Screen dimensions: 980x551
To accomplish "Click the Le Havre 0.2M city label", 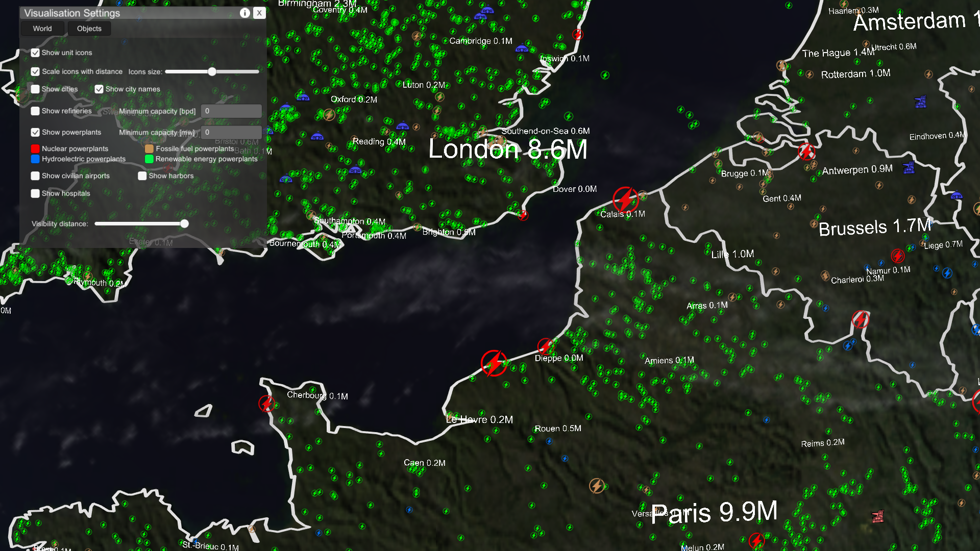I will 479,419.
